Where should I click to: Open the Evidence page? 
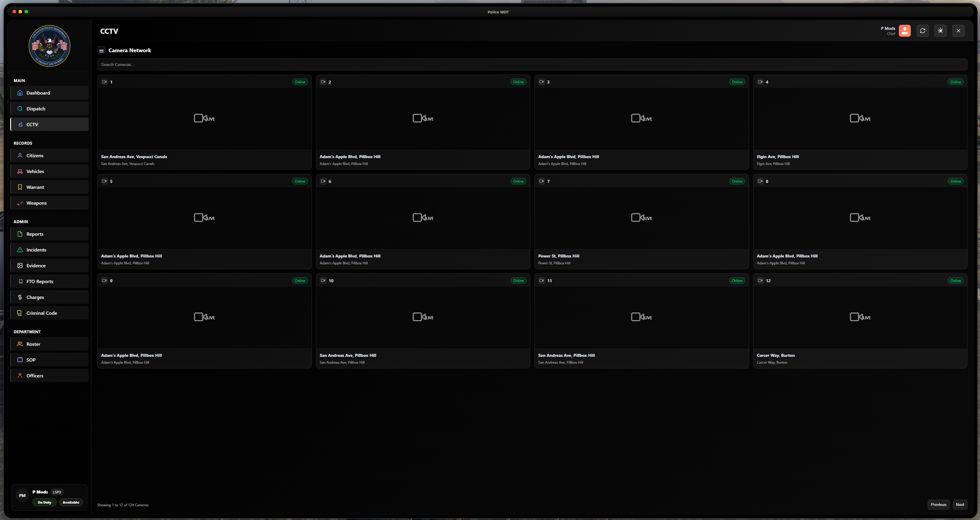[x=50, y=266]
